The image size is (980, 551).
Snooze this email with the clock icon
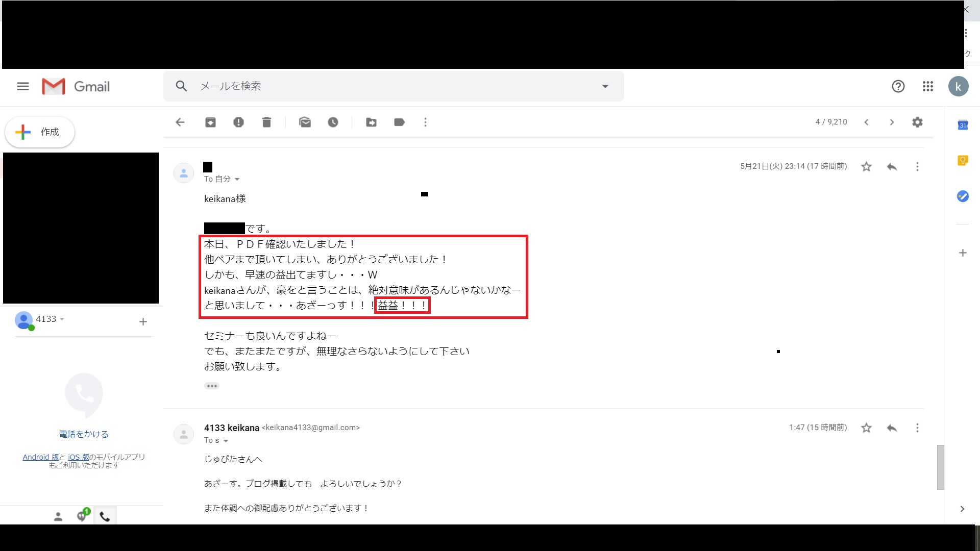333,122
